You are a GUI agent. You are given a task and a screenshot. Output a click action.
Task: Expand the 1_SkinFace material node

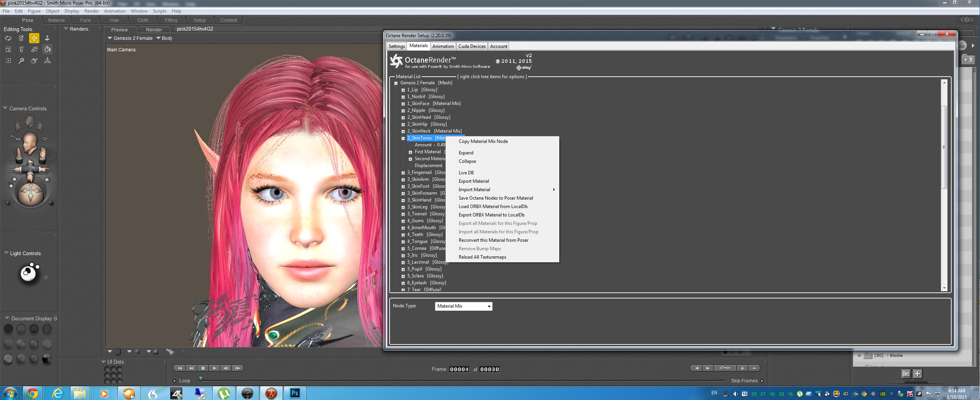[x=403, y=104]
